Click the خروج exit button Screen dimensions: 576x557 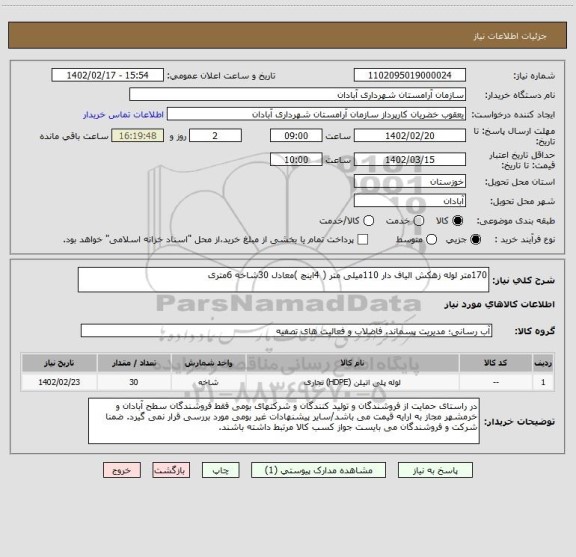[x=122, y=470]
